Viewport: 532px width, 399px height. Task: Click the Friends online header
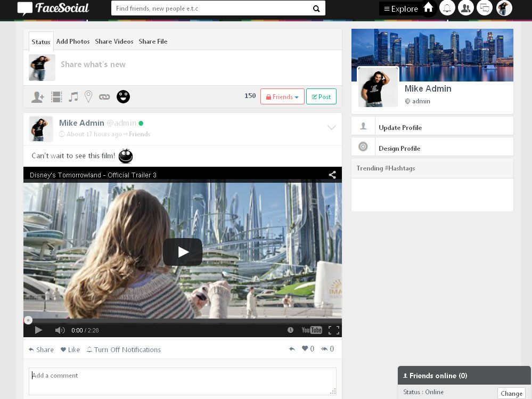tap(464, 375)
